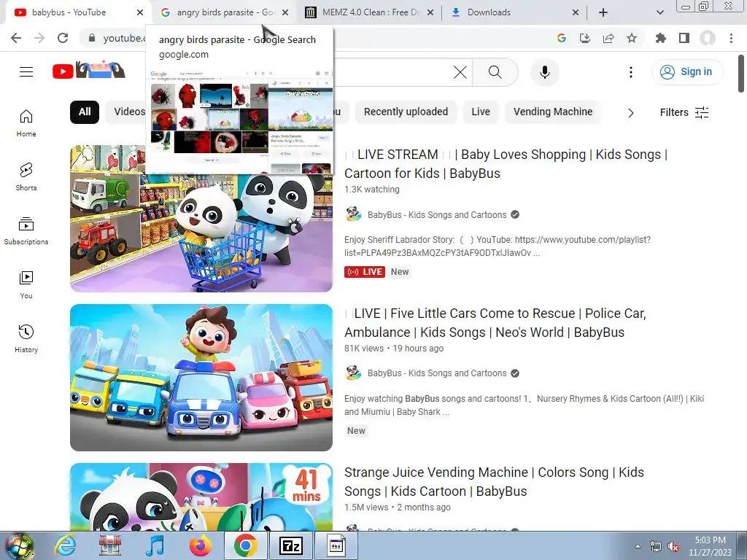Open Baby Loves Shopping live stream title

(x=506, y=164)
